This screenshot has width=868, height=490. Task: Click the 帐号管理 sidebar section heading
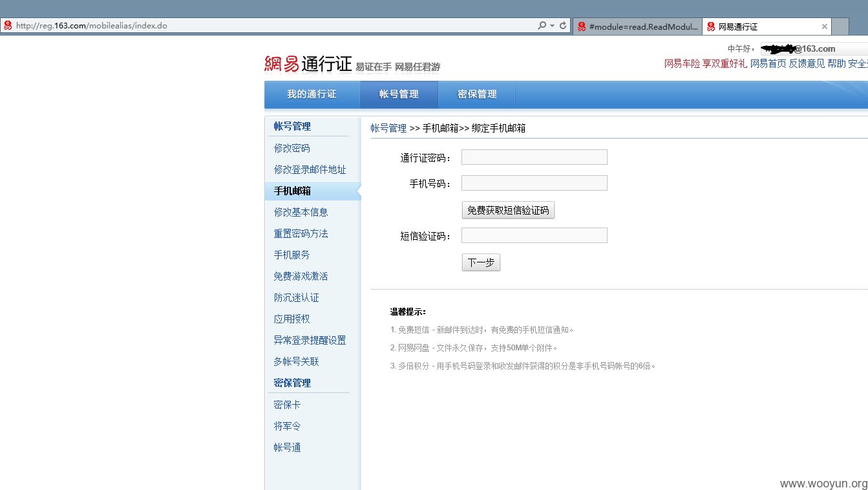tap(292, 127)
